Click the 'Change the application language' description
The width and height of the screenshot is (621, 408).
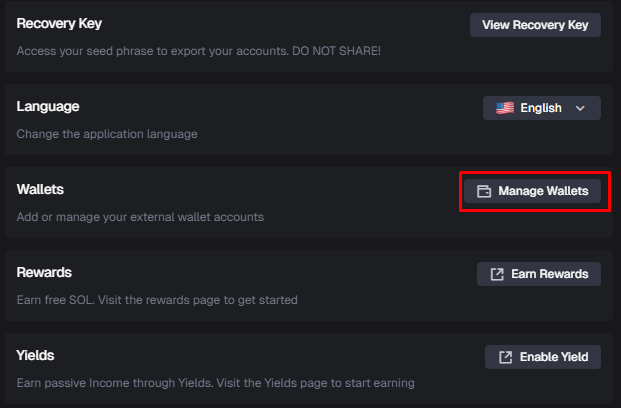(107, 133)
